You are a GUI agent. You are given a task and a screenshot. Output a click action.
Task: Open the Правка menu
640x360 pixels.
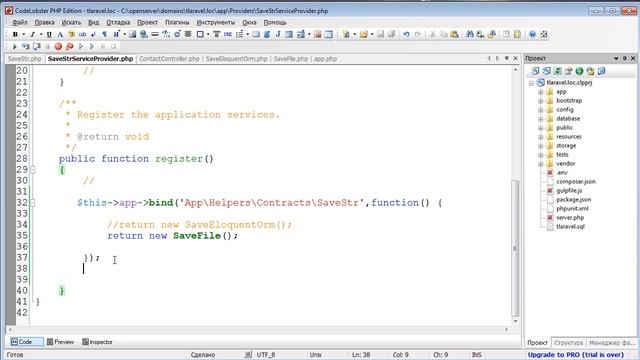(x=44, y=22)
